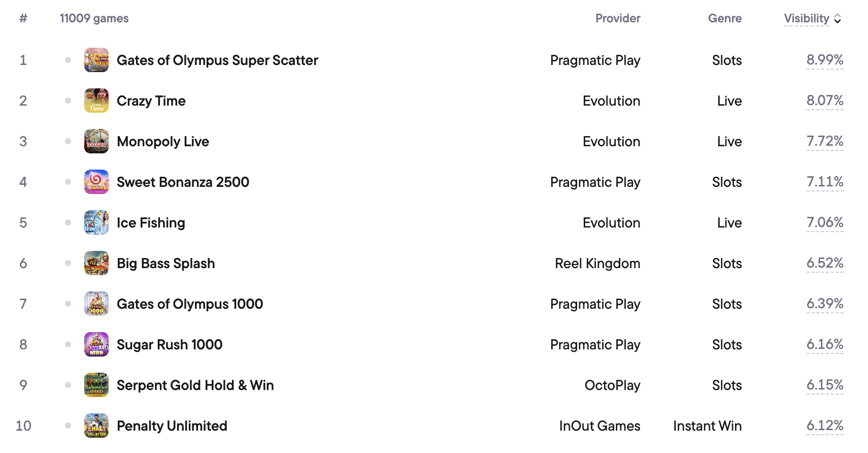Open the Serpent Gold Hold & Win icon

(96, 385)
